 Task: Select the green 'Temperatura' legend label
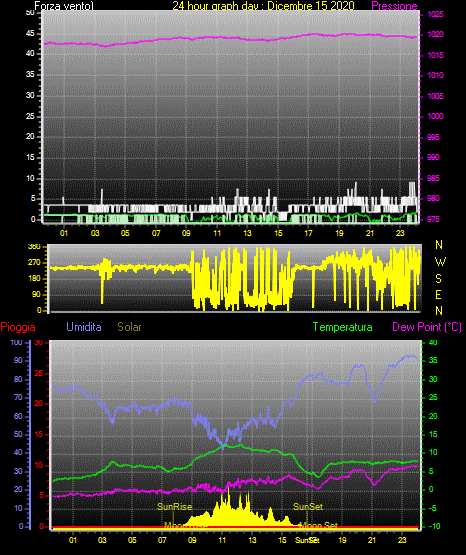point(343,327)
